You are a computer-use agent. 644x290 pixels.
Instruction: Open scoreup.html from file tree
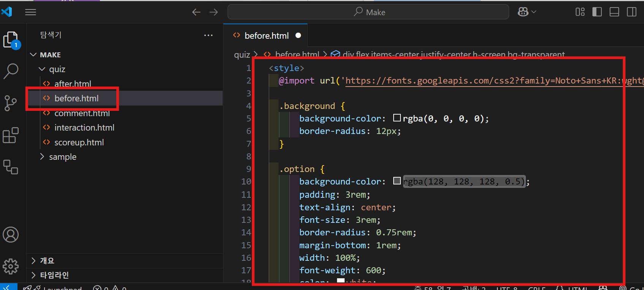click(x=79, y=142)
